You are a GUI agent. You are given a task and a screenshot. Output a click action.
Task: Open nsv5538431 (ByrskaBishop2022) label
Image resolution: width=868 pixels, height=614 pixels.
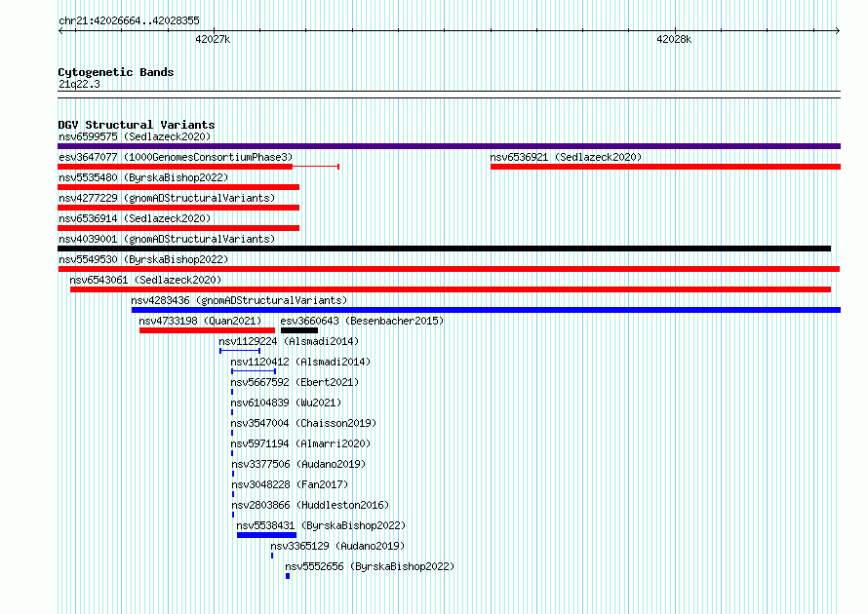(321, 525)
